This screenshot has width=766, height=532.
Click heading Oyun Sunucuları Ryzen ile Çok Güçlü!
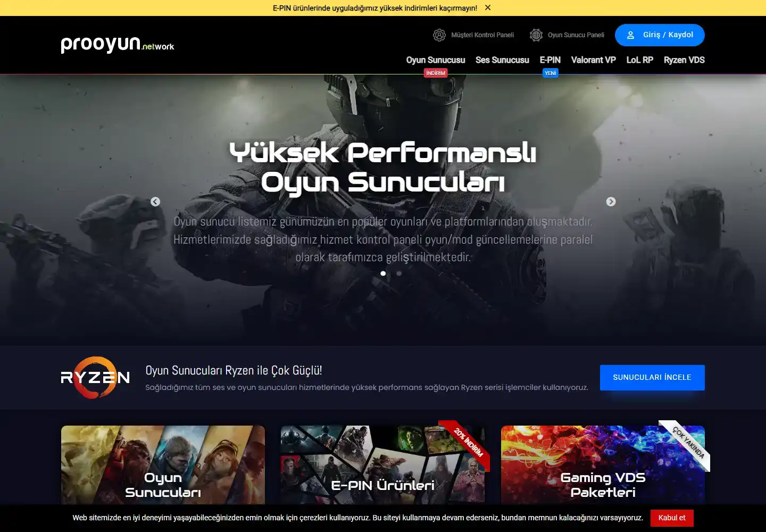[x=234, y=370]
